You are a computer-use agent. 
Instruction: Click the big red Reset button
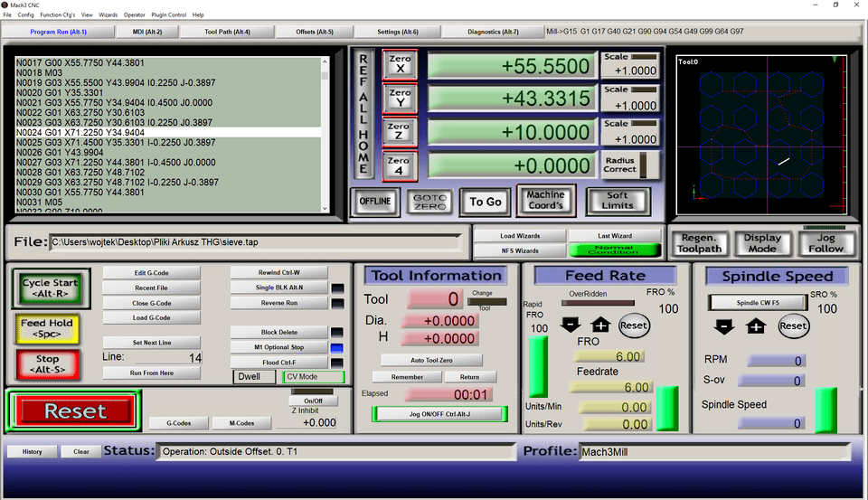(x=75, y=410)
